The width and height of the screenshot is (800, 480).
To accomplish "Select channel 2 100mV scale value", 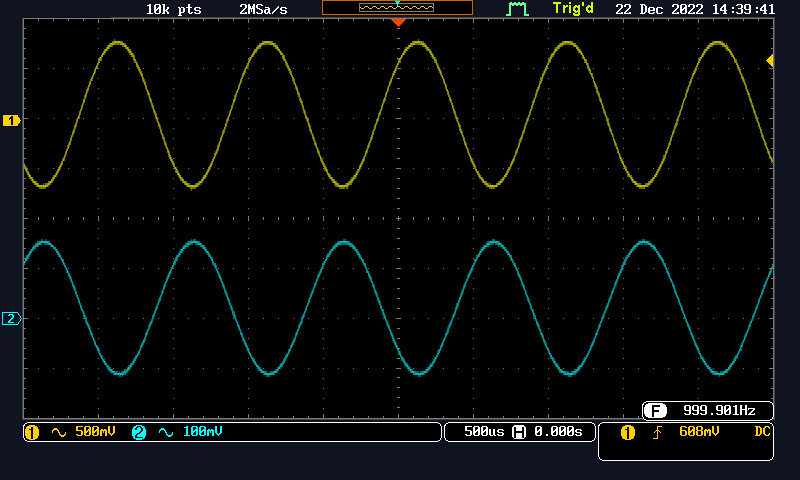I will pos(203,432).
